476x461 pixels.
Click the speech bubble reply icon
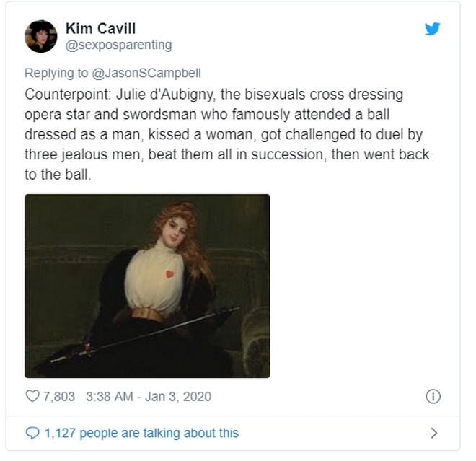pos(32,433)
